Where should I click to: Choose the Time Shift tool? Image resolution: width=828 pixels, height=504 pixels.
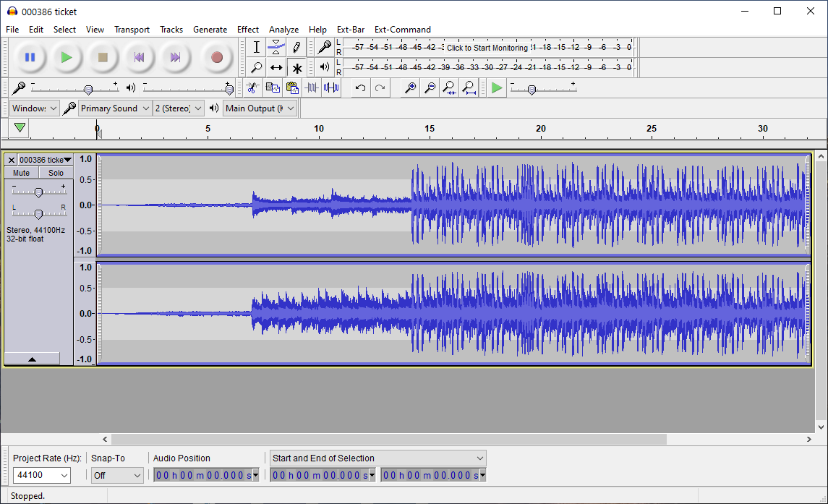pos(276,68)
